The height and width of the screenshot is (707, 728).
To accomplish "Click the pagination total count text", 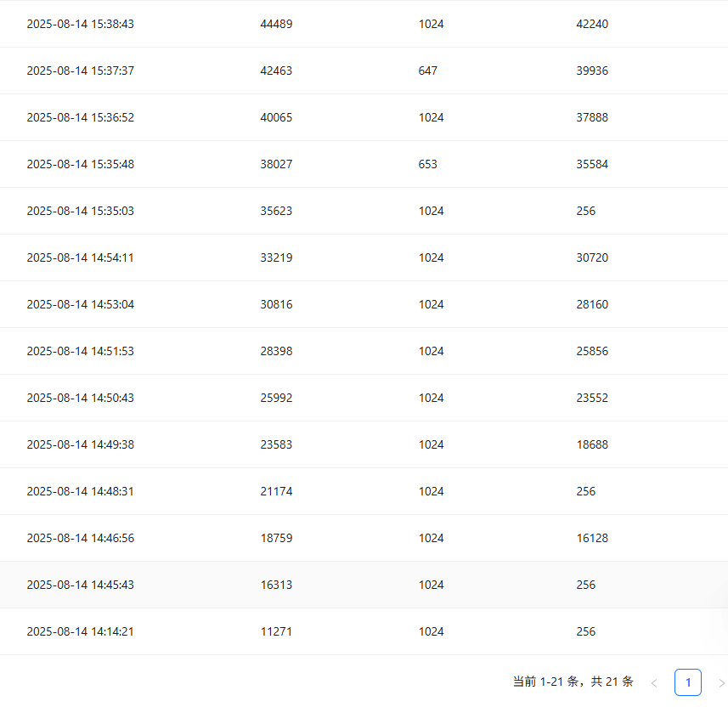I will point(573,682).
